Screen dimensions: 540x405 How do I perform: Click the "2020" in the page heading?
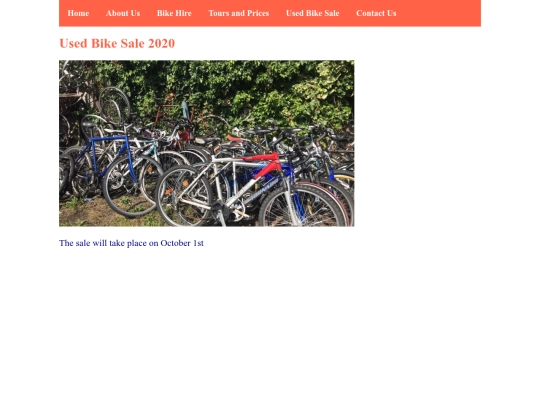click(161, 44)
